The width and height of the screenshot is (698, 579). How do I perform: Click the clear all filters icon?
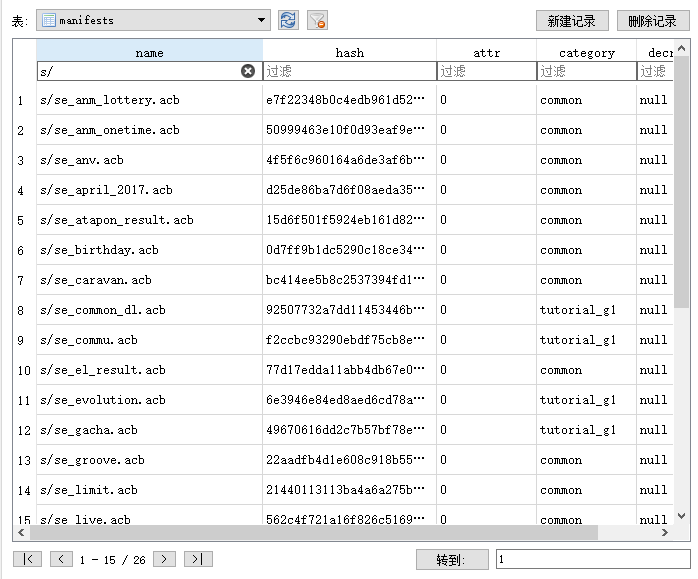click(x=317, y=20)
